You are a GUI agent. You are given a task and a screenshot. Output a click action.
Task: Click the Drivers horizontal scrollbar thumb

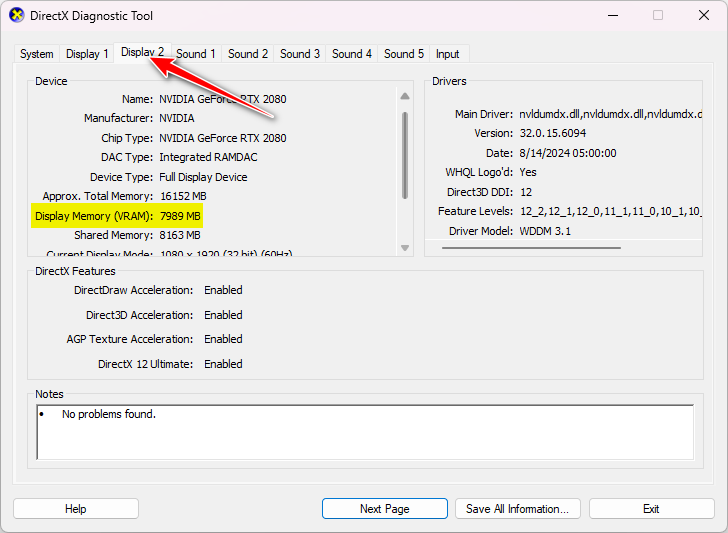[531, 248]
